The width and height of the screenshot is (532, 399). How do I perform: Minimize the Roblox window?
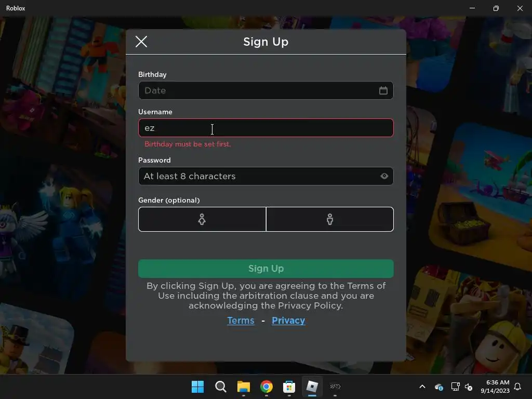click(472, 8)
